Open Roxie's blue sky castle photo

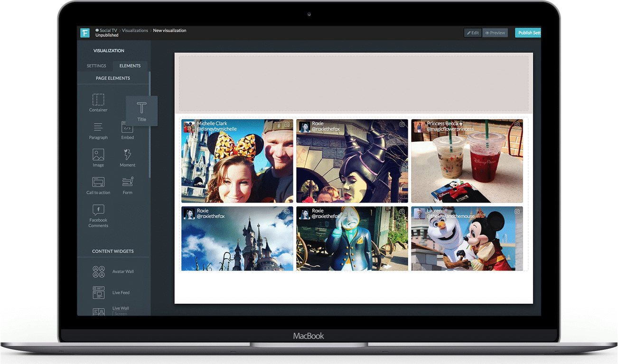pyautogui.click(x=237, y=239)
